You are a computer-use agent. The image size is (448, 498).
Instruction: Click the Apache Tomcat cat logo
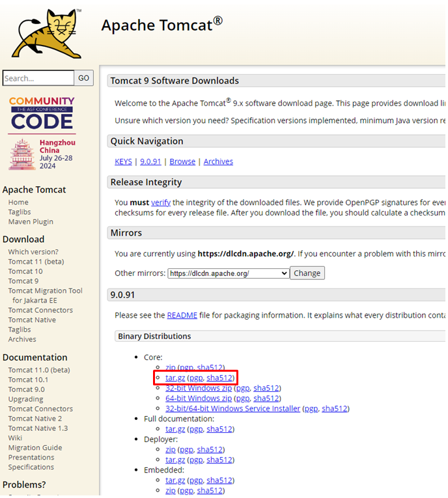click(47, 33)
